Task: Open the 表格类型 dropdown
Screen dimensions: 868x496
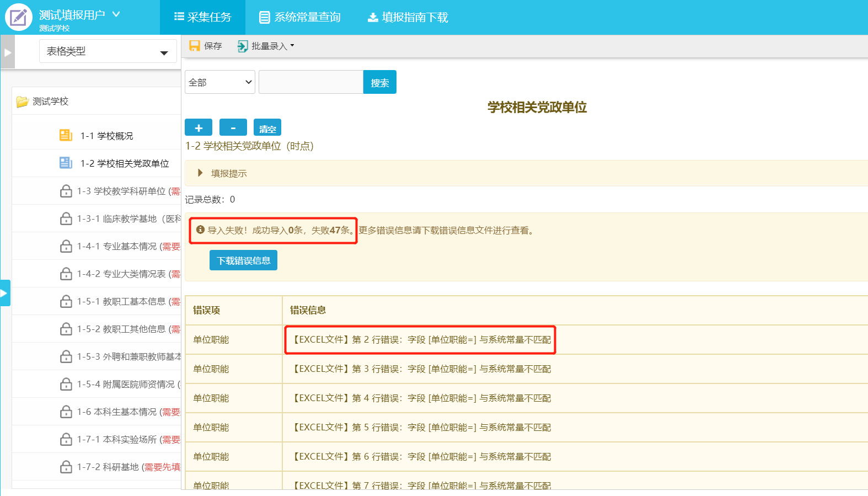Action: pos(108,51)
